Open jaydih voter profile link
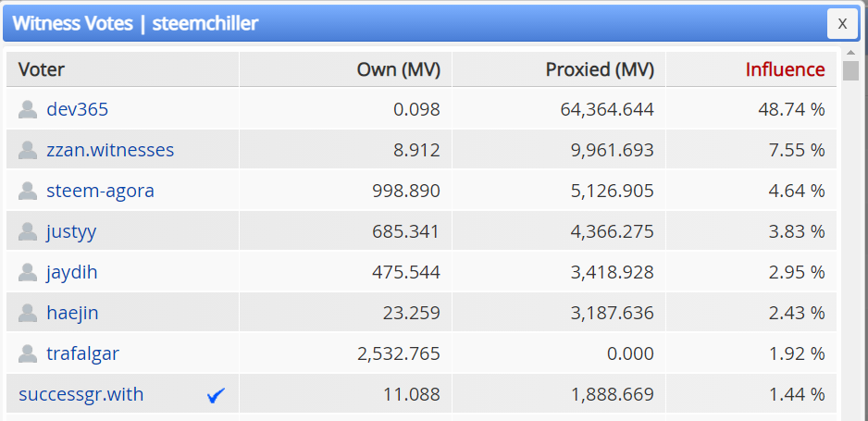 (x=72, y=273)
